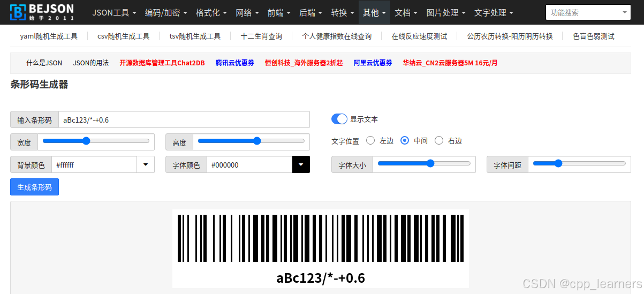Click the 生成条形码 button
644x294 pixels.
(x=34, y=187)
